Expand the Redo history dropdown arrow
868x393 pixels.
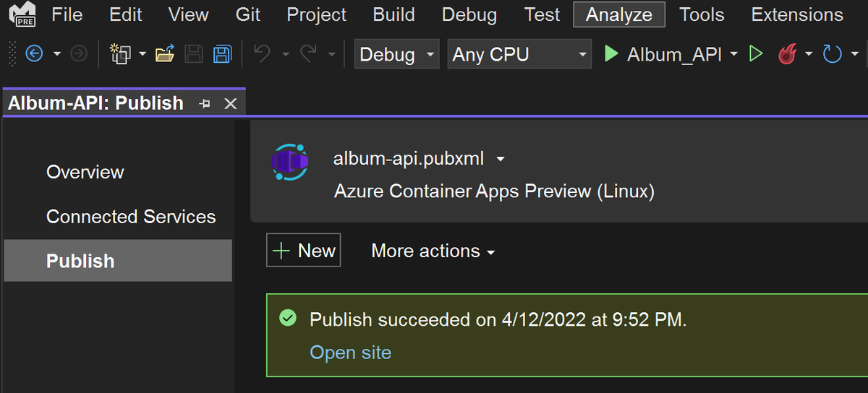331,54
